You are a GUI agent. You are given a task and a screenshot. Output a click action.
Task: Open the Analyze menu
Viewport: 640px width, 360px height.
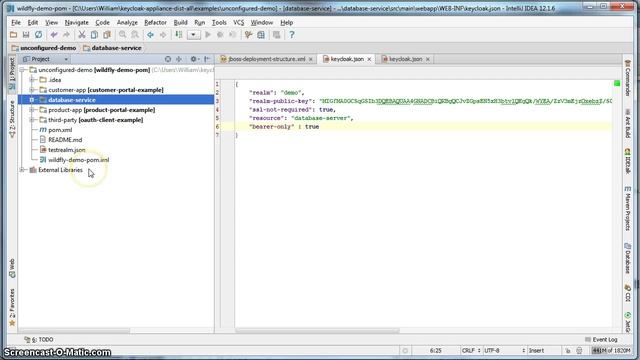pyautogui.click(x=127, y=22)
